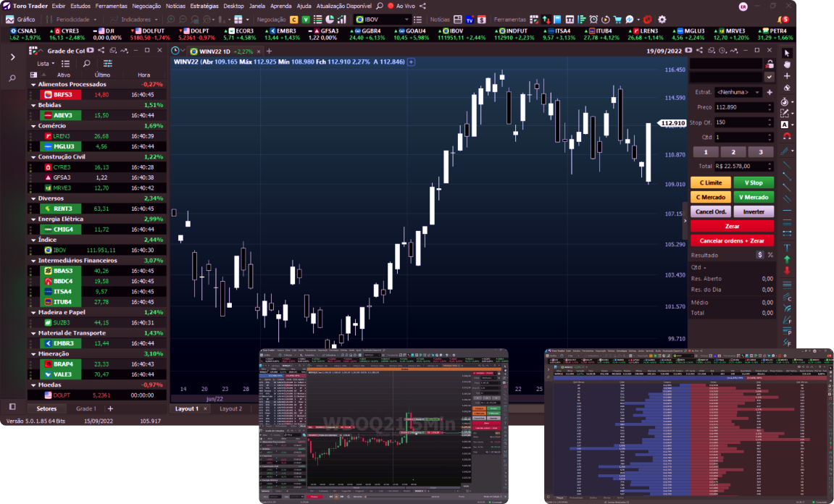
Task: Click the V Stop button
Action: (x=754, y=182)
